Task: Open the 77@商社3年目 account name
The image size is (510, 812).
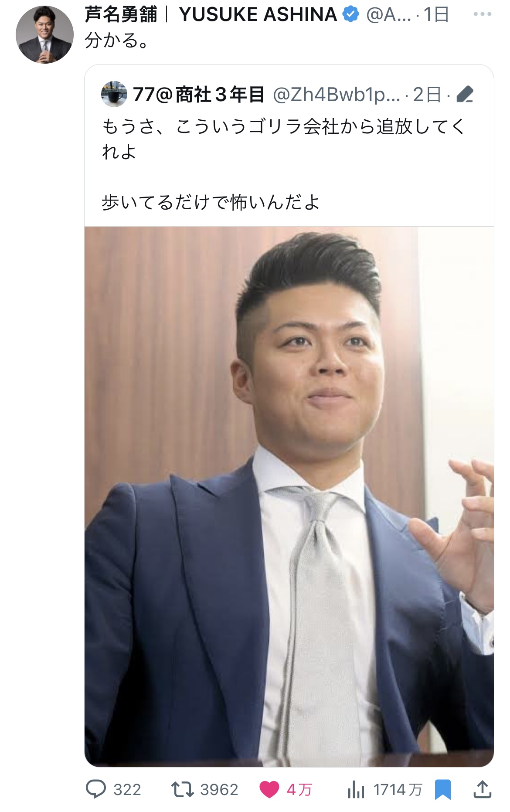Action: 199,94
